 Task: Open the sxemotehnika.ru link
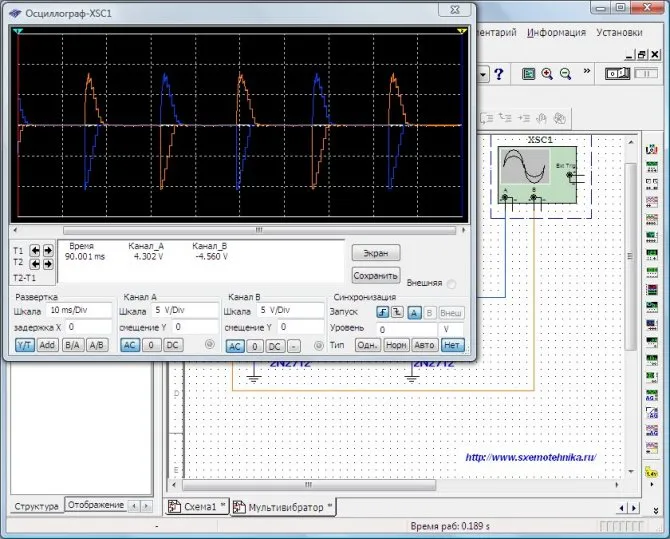click(531, 457)
